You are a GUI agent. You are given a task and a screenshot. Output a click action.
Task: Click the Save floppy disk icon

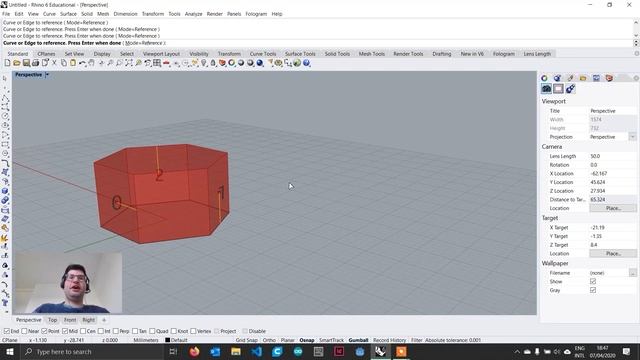coord(26,63)
